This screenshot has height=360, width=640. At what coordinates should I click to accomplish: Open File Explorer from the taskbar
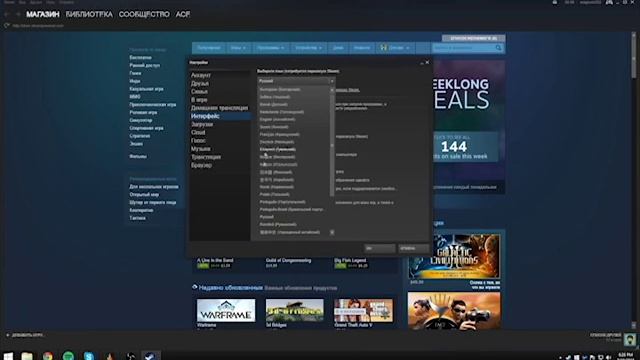pos(27,356)
